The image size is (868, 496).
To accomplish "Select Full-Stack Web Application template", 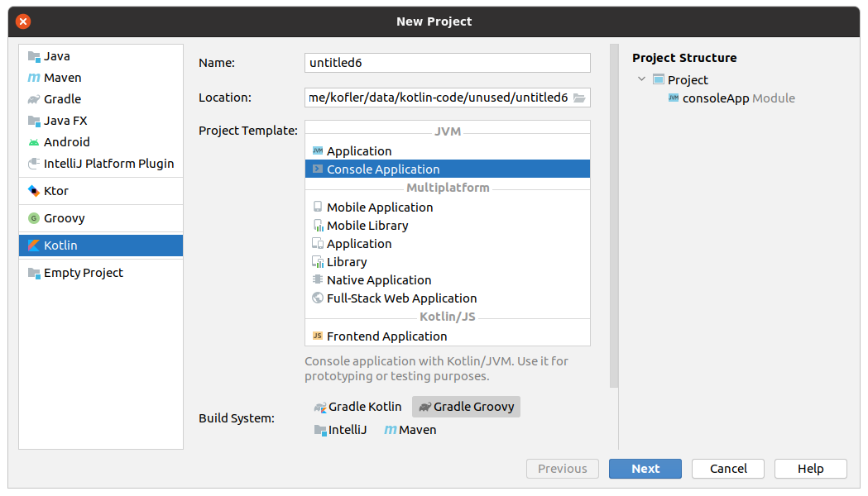I will pos(448,298).
